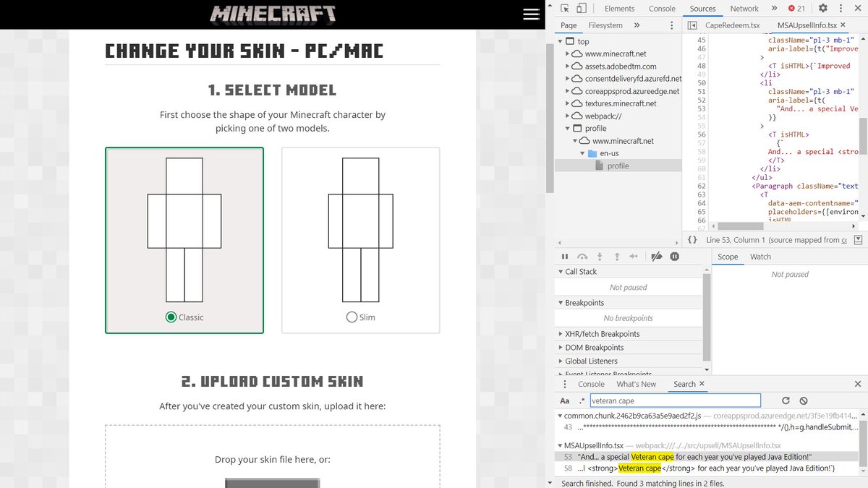Pretty-print the source with the braces icon
Viewport: 868px width, 488px height.
coord(692,240)
